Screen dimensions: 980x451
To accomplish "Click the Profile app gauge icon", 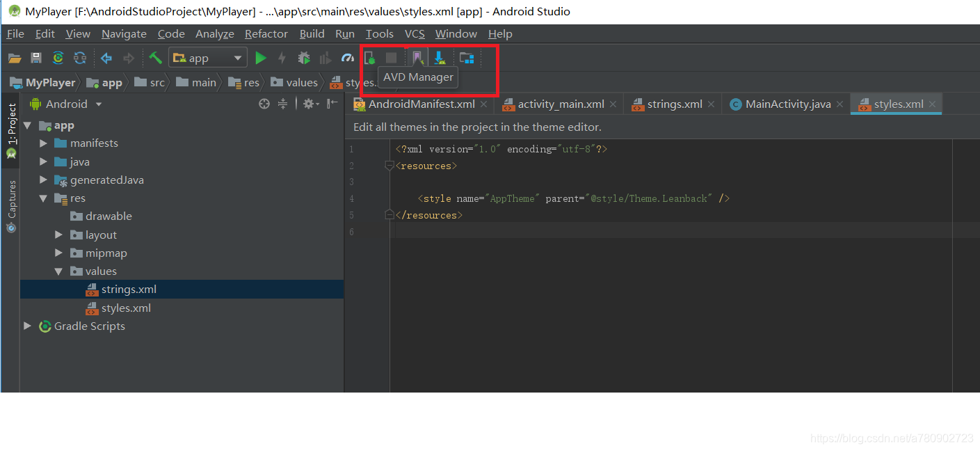I will pos(348,58).
